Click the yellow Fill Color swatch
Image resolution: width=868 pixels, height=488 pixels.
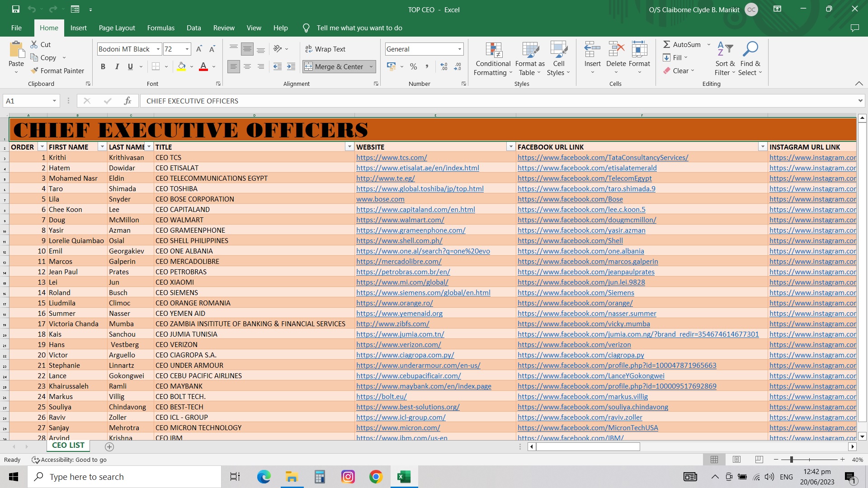pyautogui.click(x=181, y=66)
